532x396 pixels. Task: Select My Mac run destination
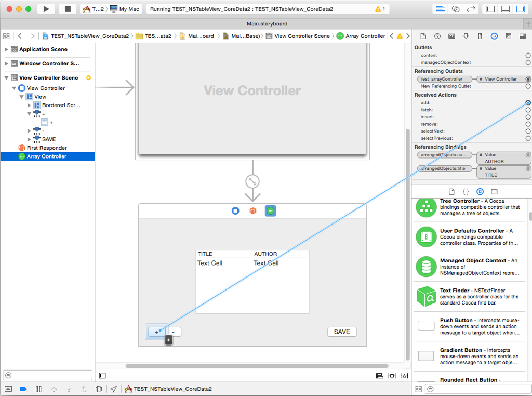click(x=125, y=9)
